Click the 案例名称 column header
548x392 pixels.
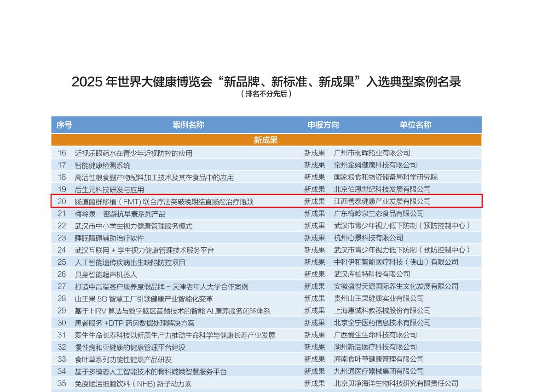point(188,125)
